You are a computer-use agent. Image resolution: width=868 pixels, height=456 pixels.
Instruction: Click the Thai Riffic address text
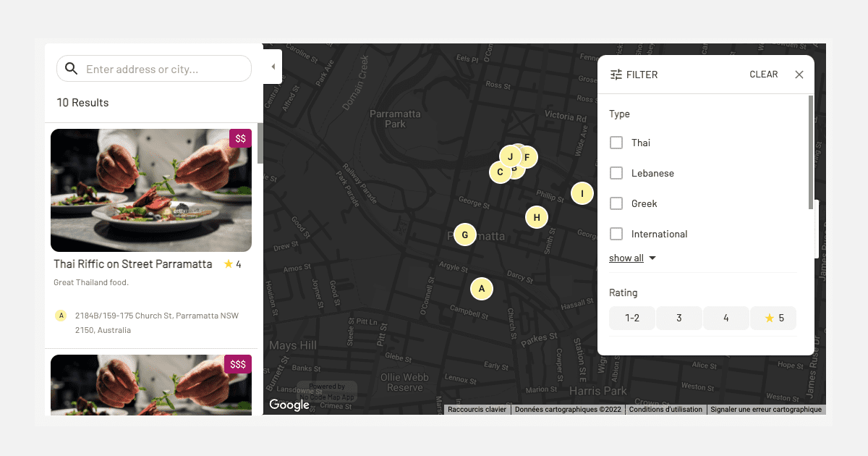[157, 323]
